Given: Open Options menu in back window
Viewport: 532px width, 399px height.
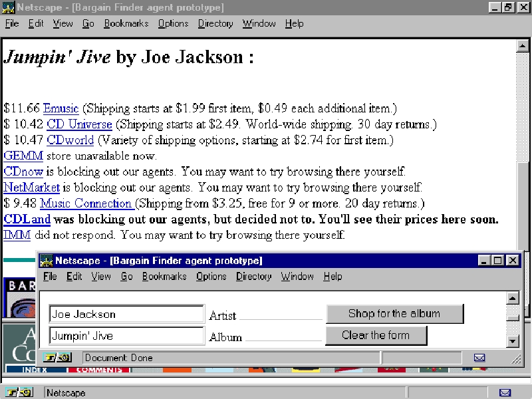Looking at the screenshot, I should point(173,23).
